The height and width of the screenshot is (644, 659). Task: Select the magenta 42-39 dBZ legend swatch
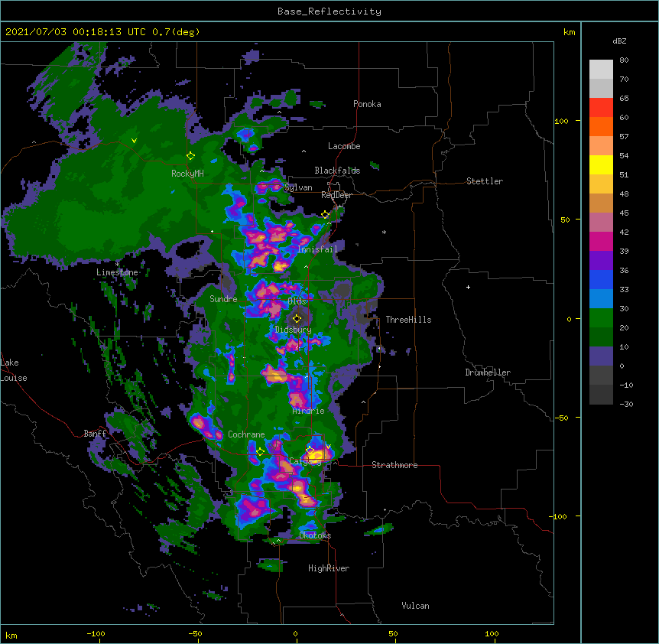point(601,242)
